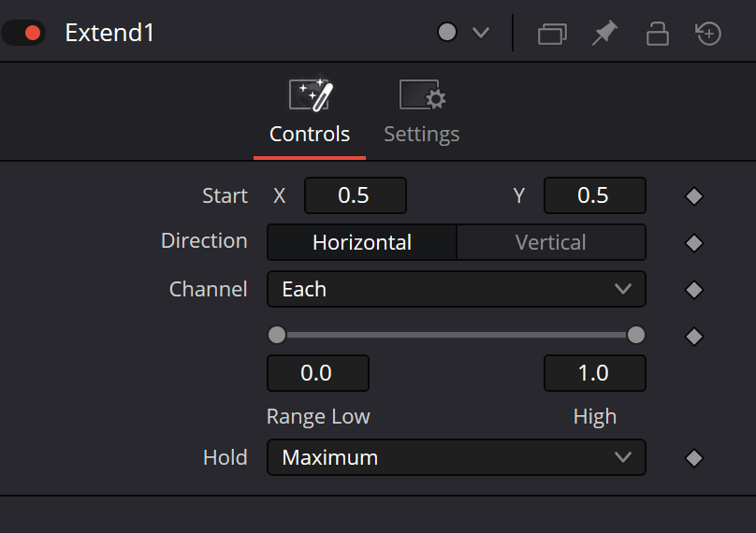Click the Channel label
756x533 pixels.
[209, 289]
